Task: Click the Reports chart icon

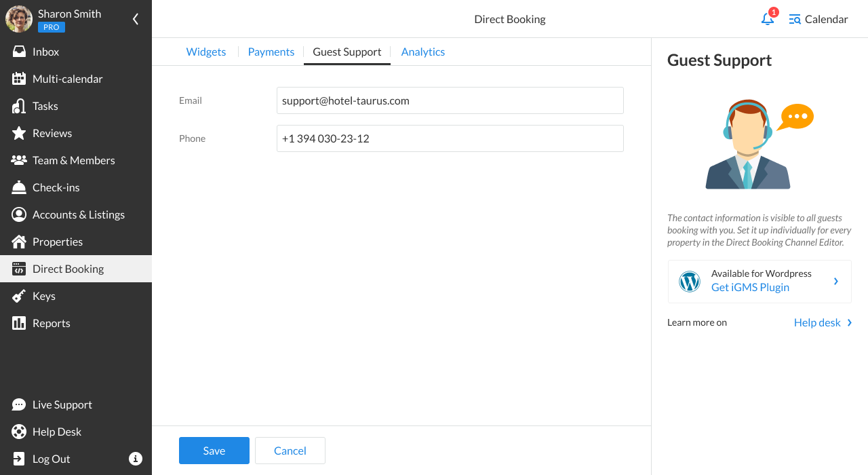Action: (19, 323)
